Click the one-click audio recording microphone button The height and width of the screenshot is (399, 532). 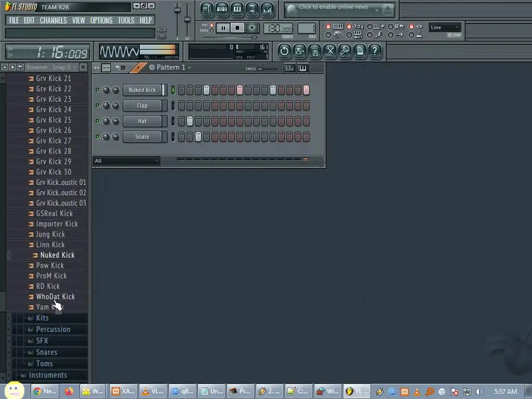[345, 51]
